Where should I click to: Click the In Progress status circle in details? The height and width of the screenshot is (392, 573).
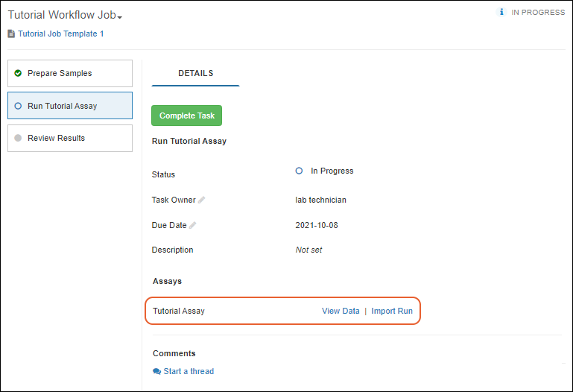pyautogui.click(x=299, y=171)
